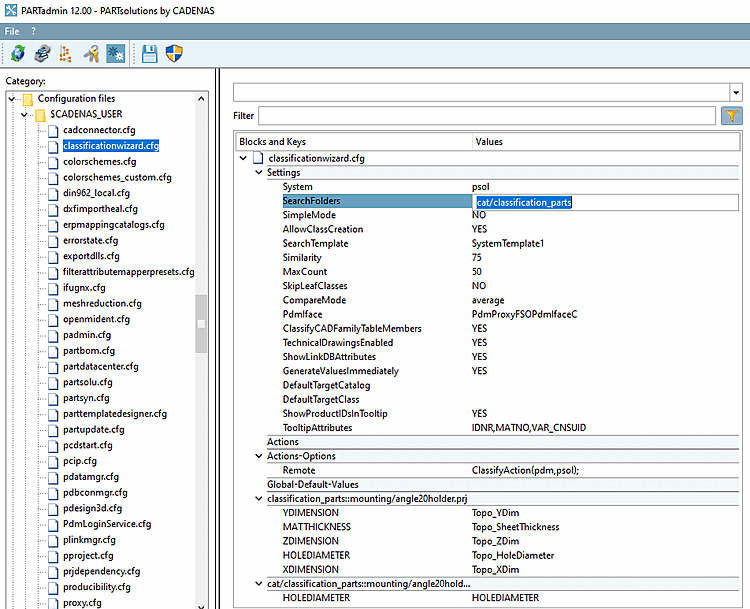Image resolution: width=750 pixels, height=609 pixels.
Task: Click the shield icon in the toolbar
Action: pyautogui.click(x=175, y=54)
